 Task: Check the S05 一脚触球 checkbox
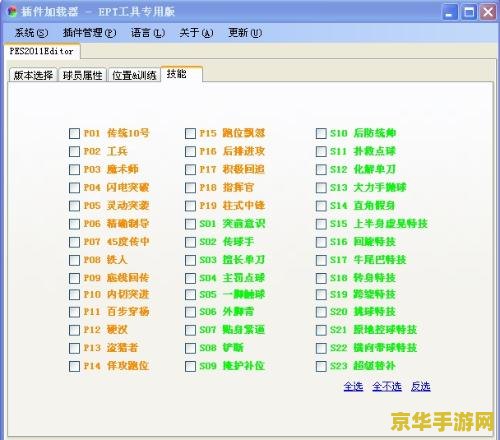click(190, 294)
